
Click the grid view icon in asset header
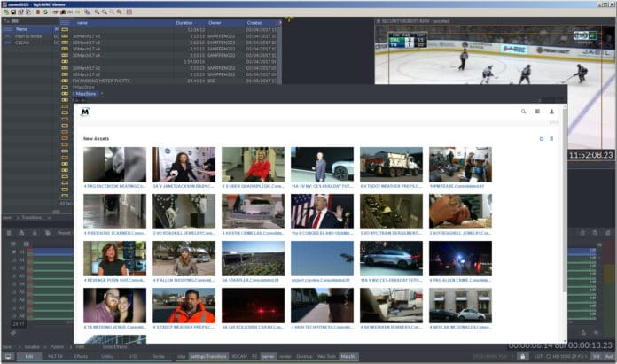point(537,112)
